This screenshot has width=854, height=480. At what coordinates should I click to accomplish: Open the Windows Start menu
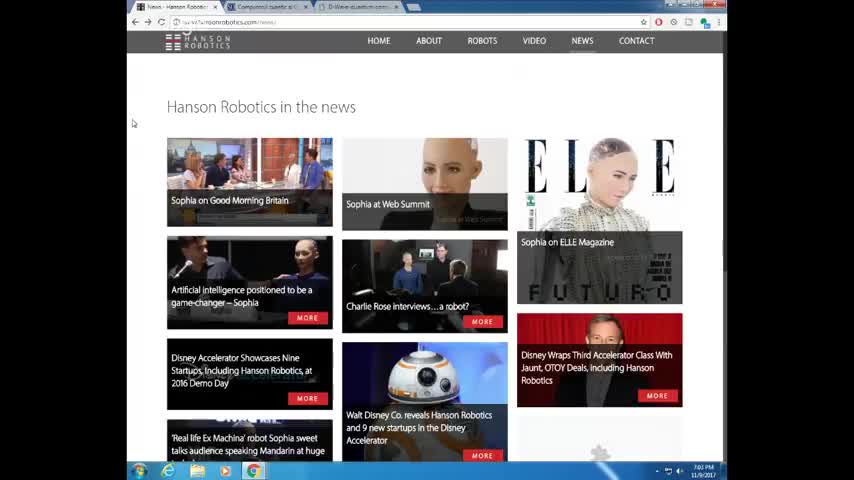(139, 471)
